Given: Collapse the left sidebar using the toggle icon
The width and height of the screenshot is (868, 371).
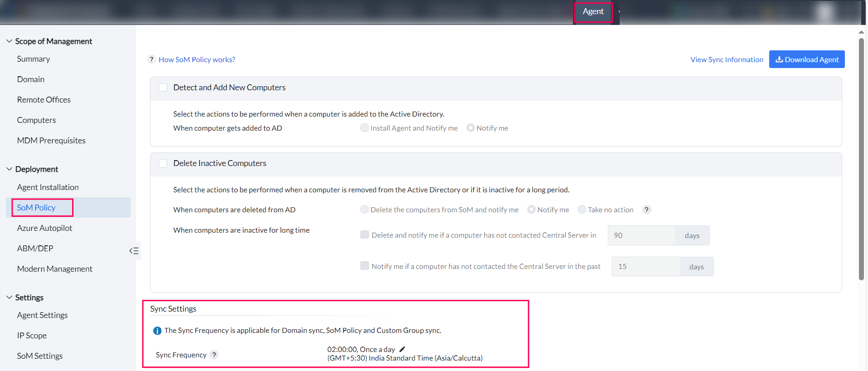Looking at the screenshot, I should [x=134, y=251].
